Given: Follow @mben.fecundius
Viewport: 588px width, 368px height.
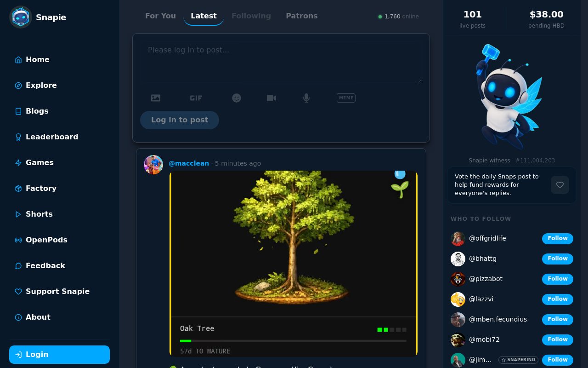Looking at the screenshot, I should pyautogui.click(x=558, y=320).
